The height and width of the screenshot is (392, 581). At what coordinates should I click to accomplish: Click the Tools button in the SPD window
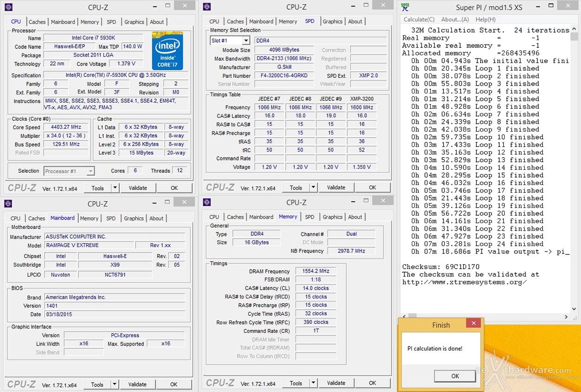tap(296, 187)
